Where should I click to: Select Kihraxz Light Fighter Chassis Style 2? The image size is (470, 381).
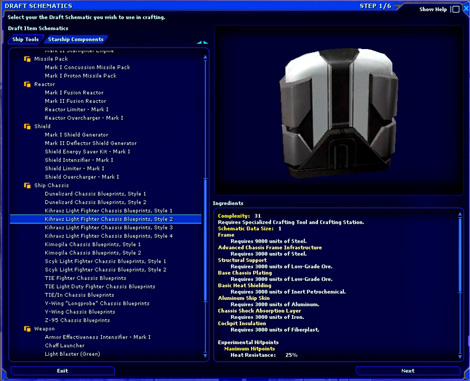click(x=106, y=219)
